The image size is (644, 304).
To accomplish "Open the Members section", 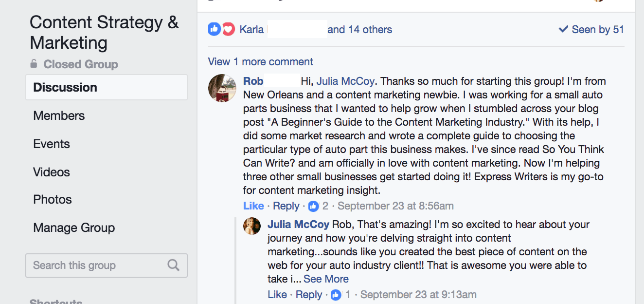I will pos(59,115).
